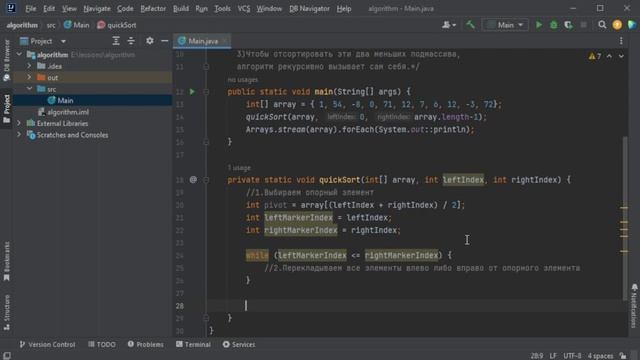The image size is (640, 360).
Task: Open the Structure side tool window
Action: click(x=7, y=312)
